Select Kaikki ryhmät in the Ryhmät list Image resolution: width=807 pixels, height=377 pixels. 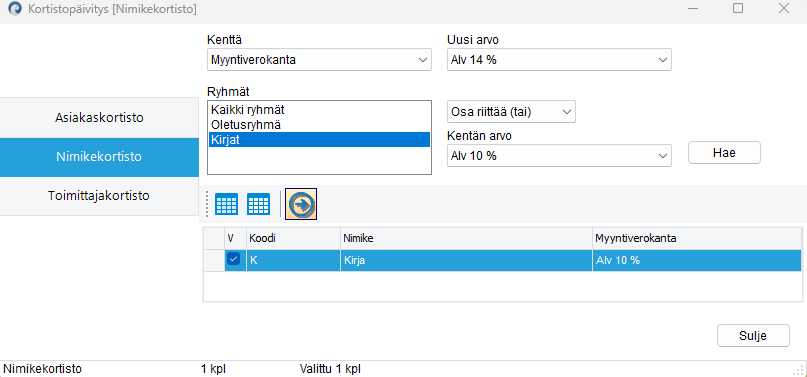coord(319,110)
